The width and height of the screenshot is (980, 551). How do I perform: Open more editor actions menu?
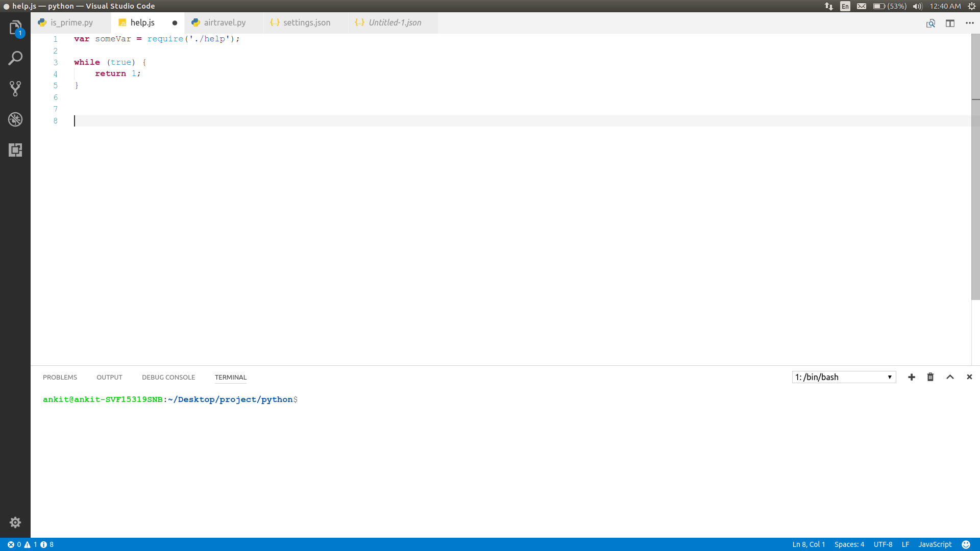970,23
